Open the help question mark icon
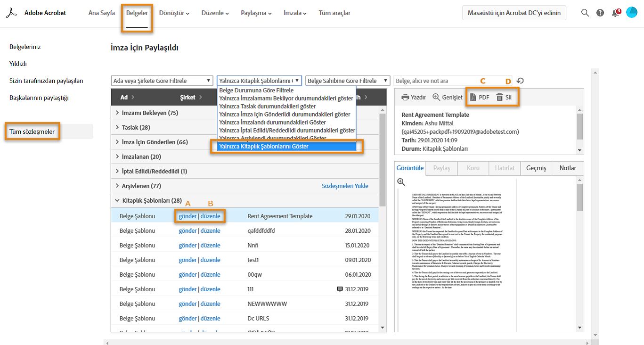This screenshot has height=345, width=644. [600, 13]
